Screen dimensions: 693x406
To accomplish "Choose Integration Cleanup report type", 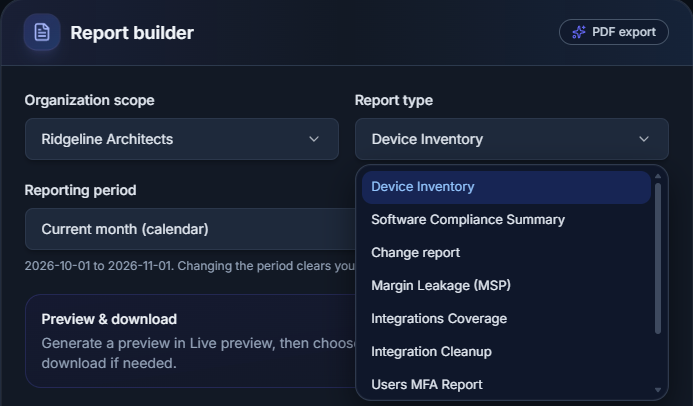I will pyautogui.click(x=506, y=352).
